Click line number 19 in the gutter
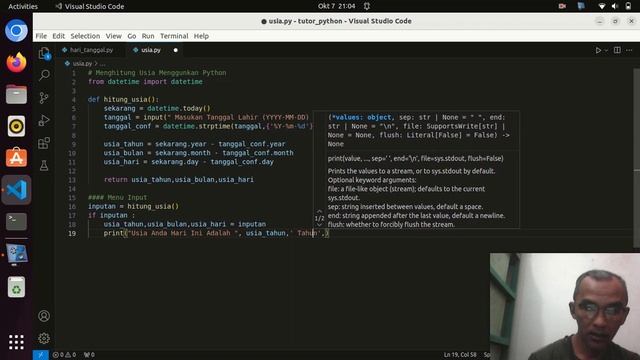 72,233
